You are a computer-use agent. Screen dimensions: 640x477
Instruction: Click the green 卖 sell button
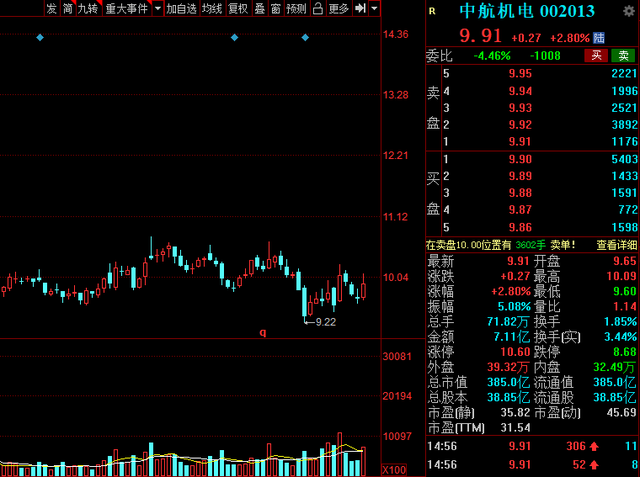(x=623, y=55)
